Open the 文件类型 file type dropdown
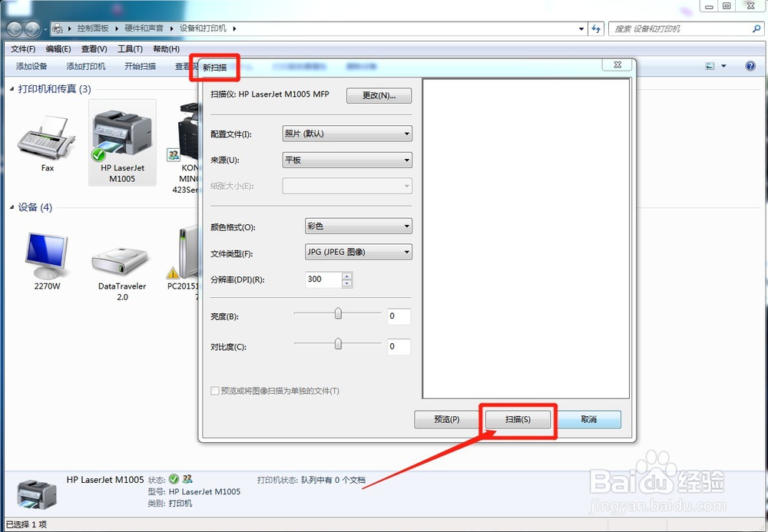 coord(359,252)
